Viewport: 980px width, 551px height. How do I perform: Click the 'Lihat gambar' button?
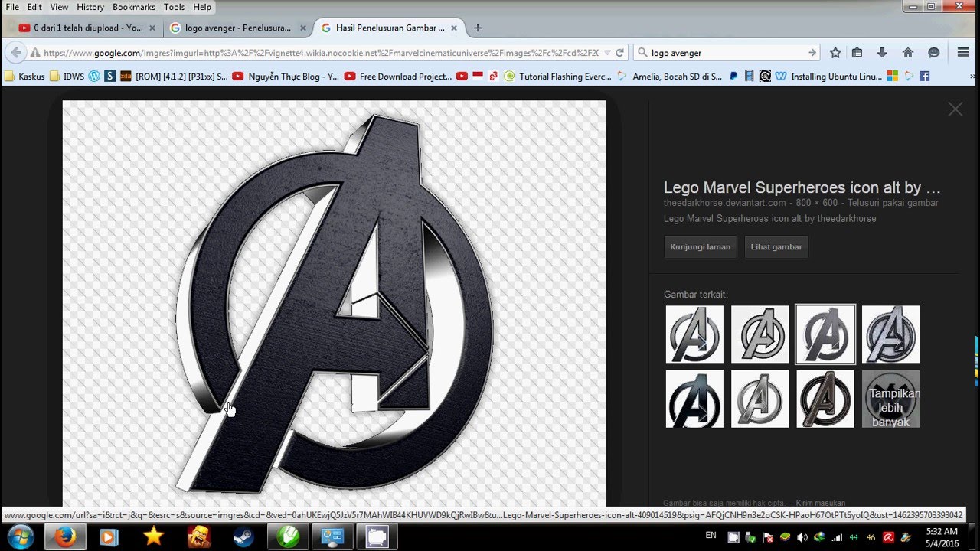pos(776,247)
